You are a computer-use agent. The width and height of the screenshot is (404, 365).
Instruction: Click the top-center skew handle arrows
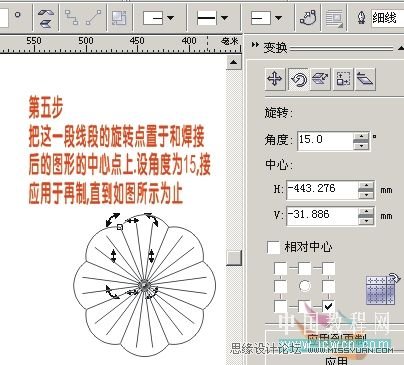pos(132,221)
